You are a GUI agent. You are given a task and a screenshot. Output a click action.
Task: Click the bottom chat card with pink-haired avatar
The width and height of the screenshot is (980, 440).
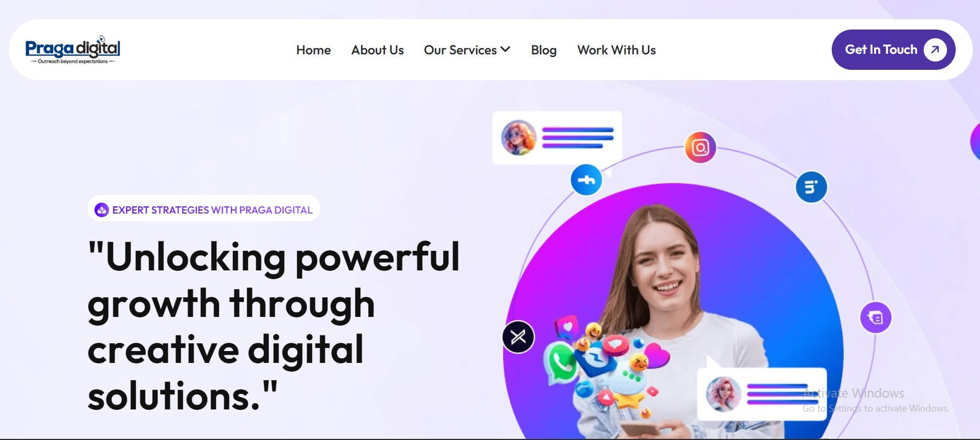pos(762,394)
